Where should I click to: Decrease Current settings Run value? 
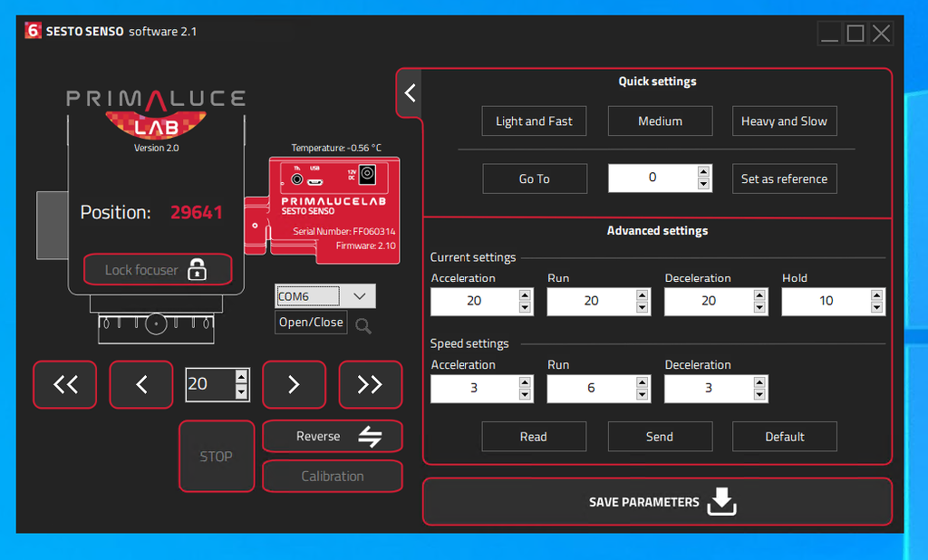(x=643, y=307)
